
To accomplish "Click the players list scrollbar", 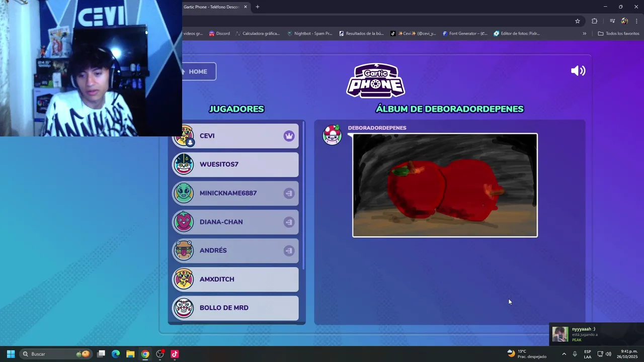I will click(303, 196).
